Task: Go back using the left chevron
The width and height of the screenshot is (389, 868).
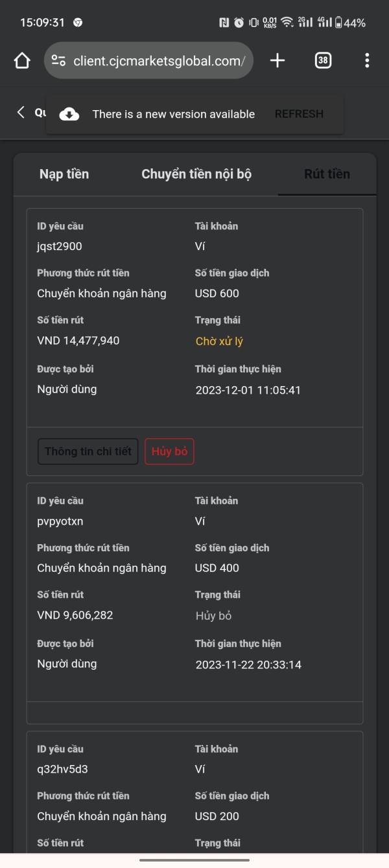Action: click(21, 113)
